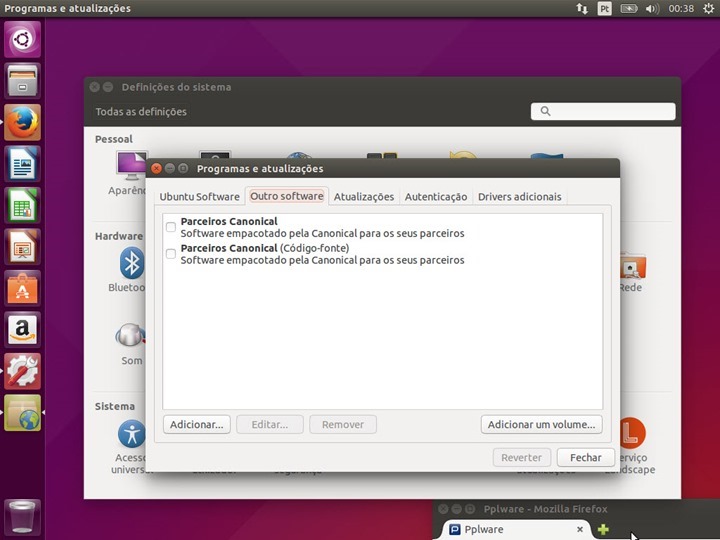Viewport: 720px width, 540px height.
Task: Switch to Ubuntu Software tab
Action: tap(199, 197)
